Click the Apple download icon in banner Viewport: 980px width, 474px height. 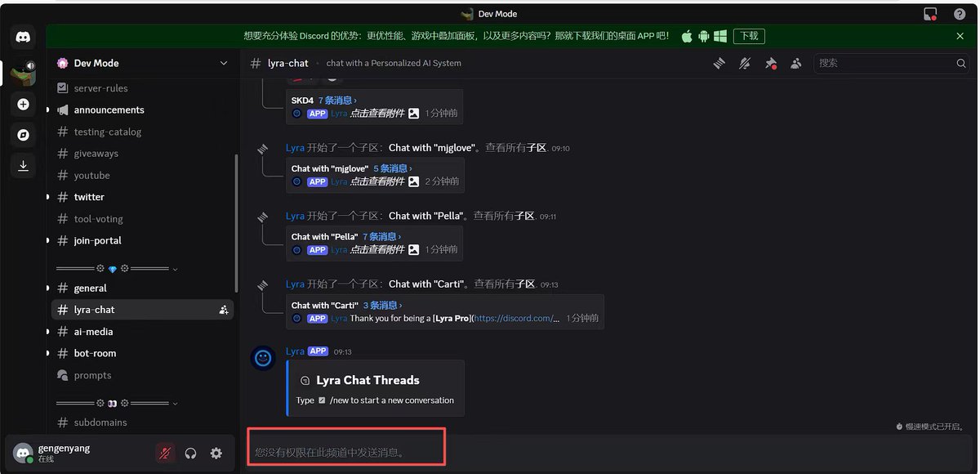tap(687, 36)
